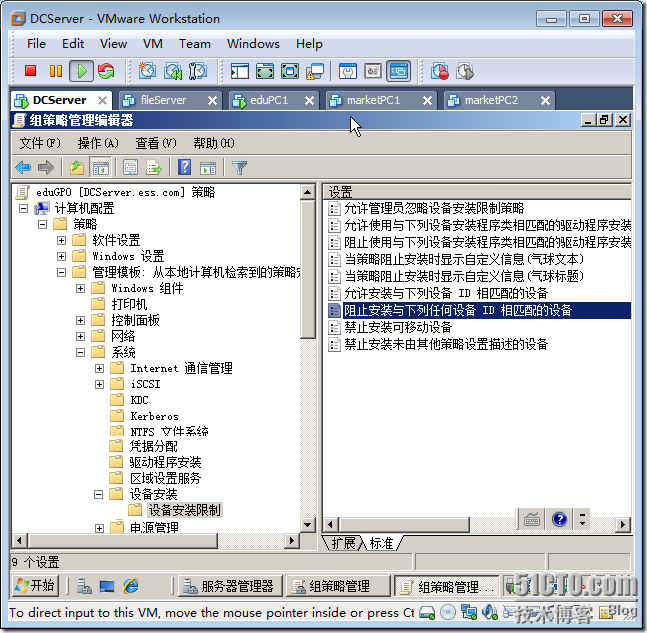Click keyboard icon in language bar
Image resolution: width=647 pixels, height=633 pixels.
[x=531, y=520]
